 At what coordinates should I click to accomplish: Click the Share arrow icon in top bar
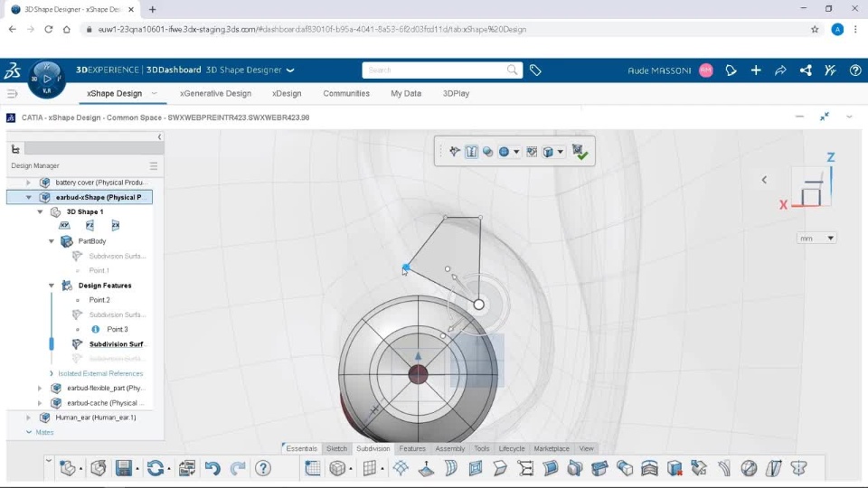pyautogui.click(x=780, y=70)
